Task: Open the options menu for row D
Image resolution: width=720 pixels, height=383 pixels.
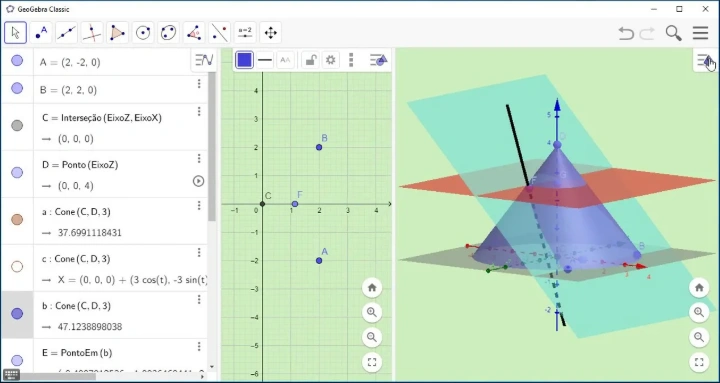Action: [199, 158]
